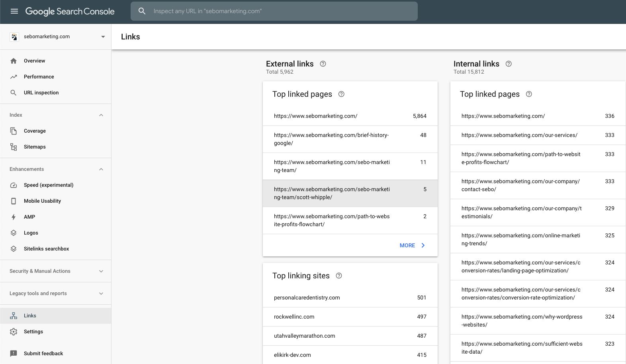
Task: Click the help icon beside Internal links
Action: click(x=509, y=64)
